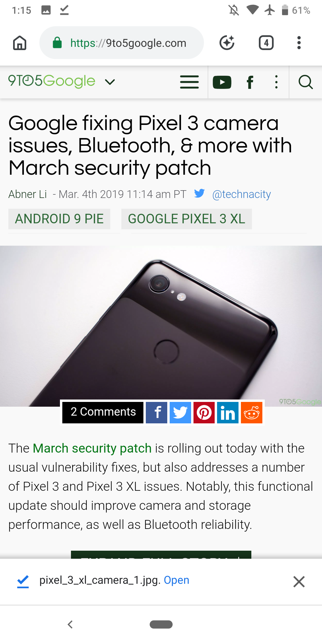Screen dimensions: 322x644
Task: Follow the March security patch link
Action: (92, 448)
